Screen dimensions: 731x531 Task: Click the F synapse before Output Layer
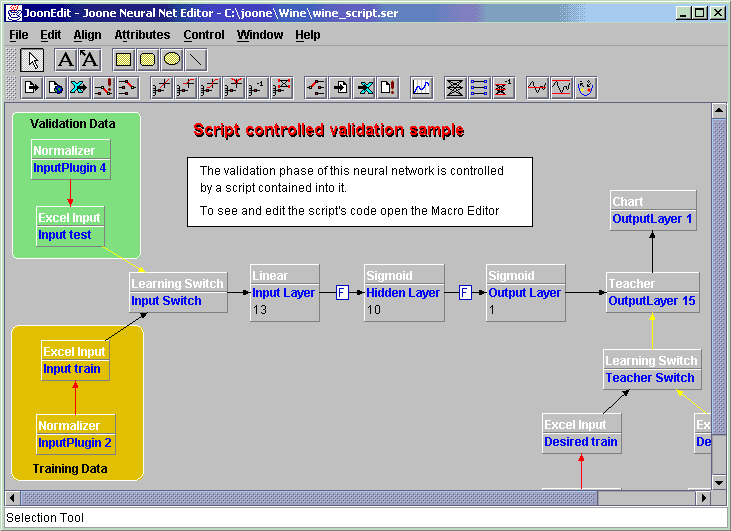(465, 293)
